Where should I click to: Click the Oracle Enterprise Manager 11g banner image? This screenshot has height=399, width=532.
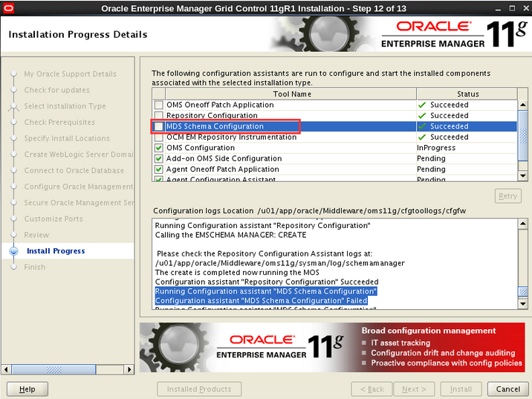333,348
